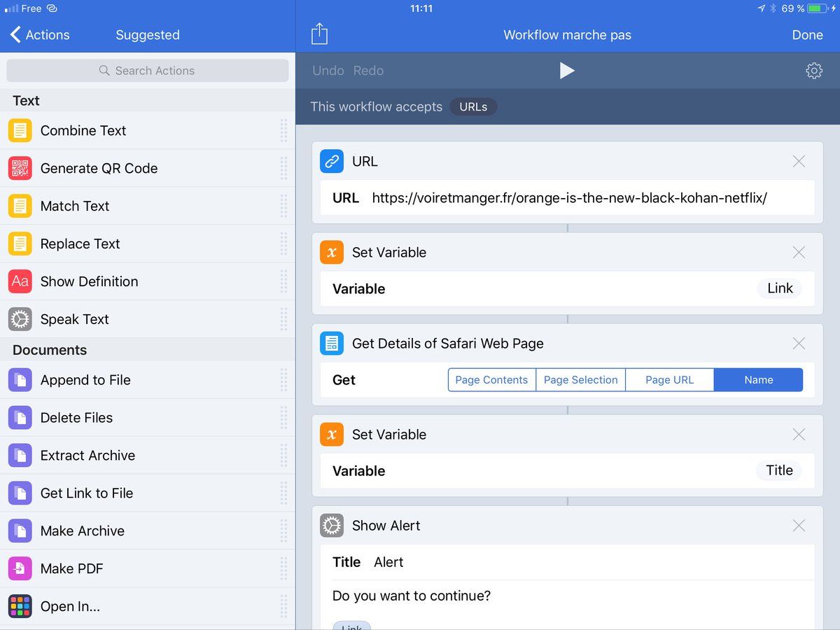Tap the Open In... grid icon
The image size is (840, 630).
(20, 606)
